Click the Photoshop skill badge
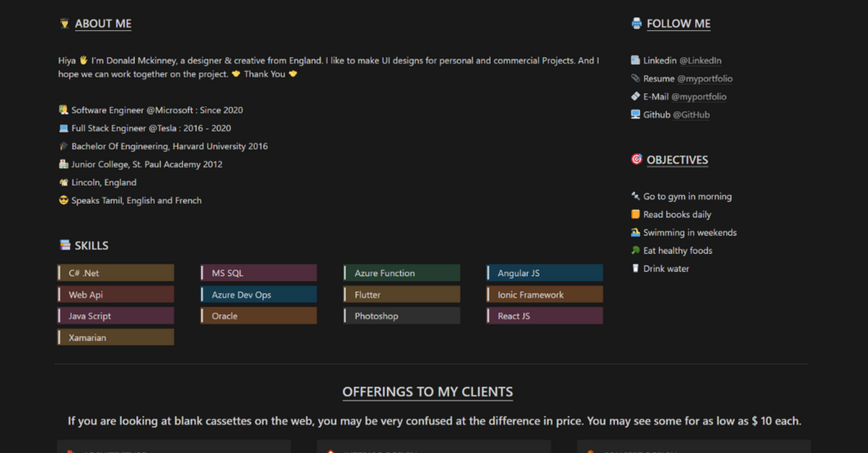868x453 pixels. tap(402, 317)
